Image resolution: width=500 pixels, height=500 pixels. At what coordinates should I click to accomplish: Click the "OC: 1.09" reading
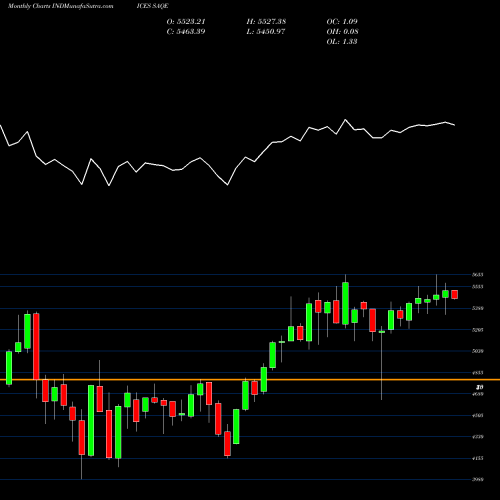click(342, 22)
